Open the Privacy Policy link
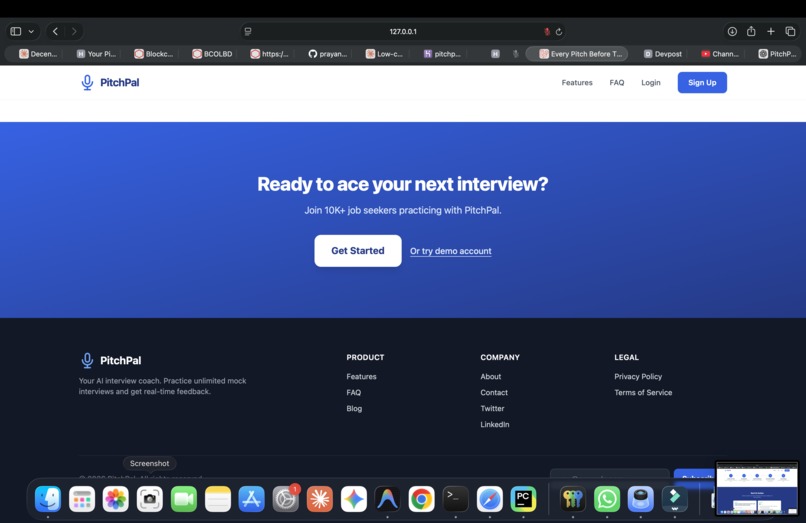The height and width of the screenshot is (523, 806). (x=638, y=376)
